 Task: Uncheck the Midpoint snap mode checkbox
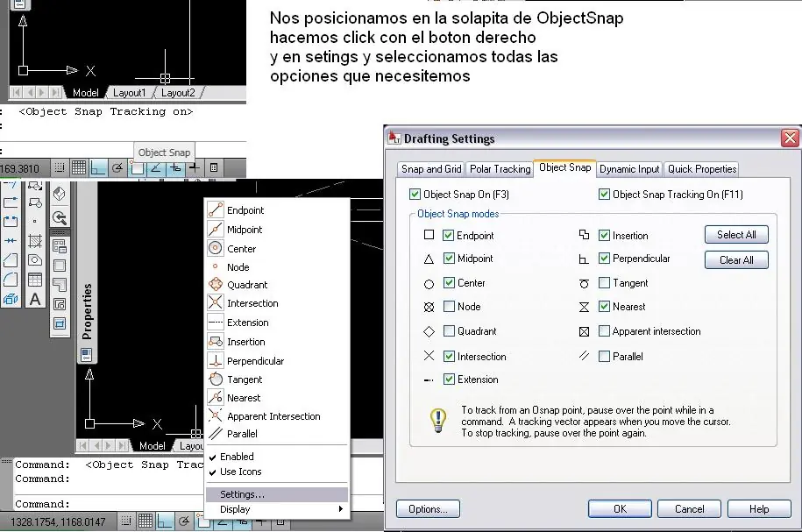pyautogui.click(x=449, y=259)
